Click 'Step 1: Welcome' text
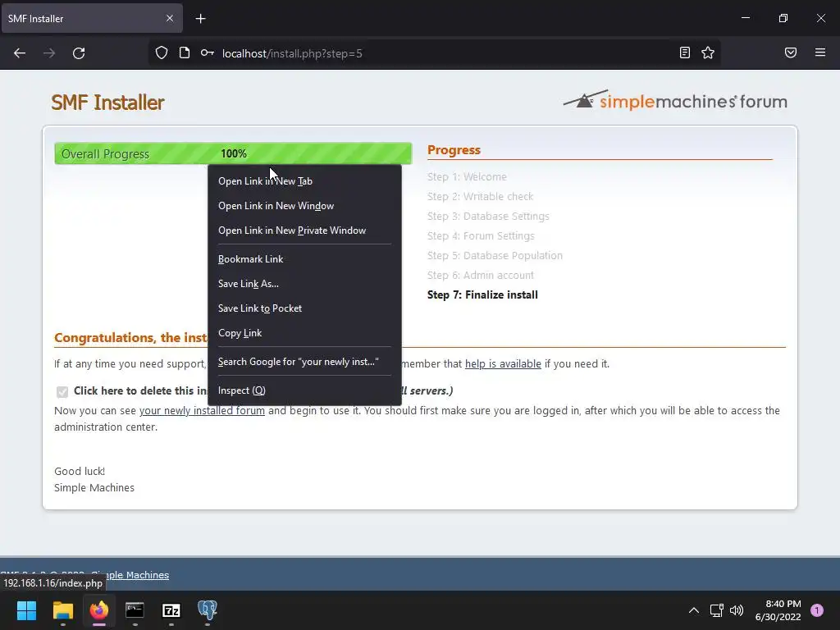 coord(467,177)
